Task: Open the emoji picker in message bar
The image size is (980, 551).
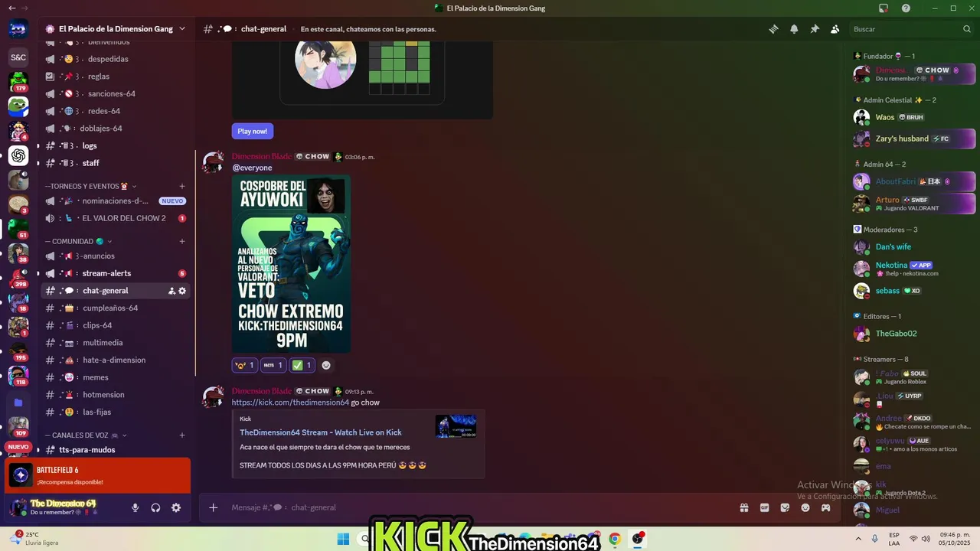Action: (x=805, y=507)
